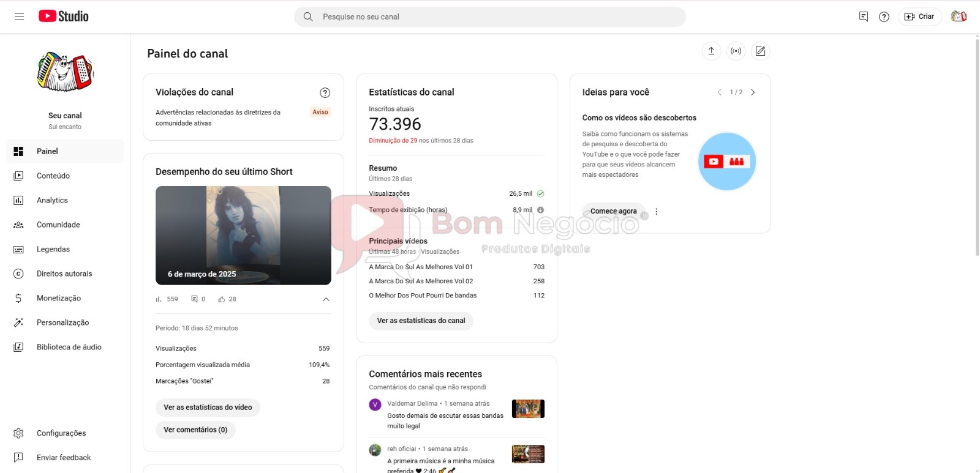Click Ver comentários (0) button
The image size is (980, 473).
195,430
